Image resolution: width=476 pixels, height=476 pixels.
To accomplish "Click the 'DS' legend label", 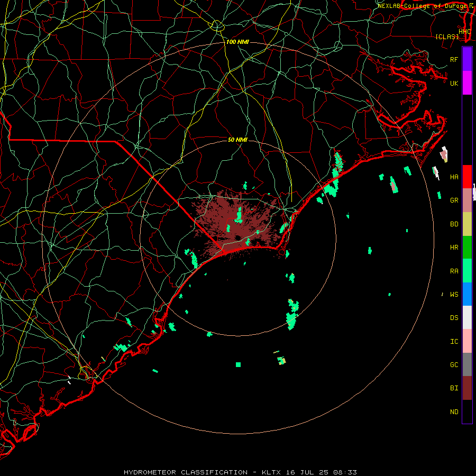I will (454, 317).
